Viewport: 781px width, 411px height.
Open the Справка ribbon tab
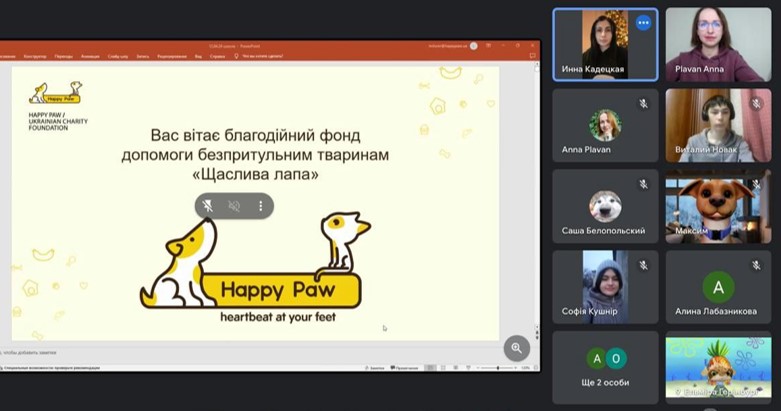[218, 56]
